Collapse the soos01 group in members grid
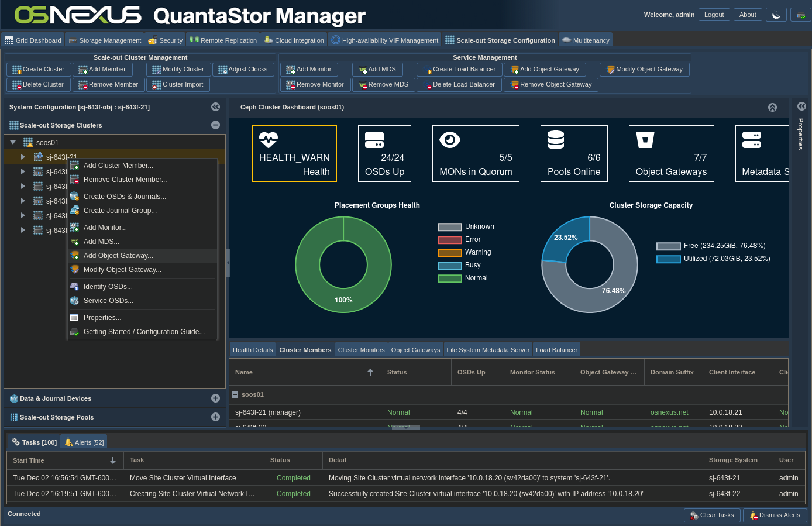This screenshot has width=812, height=526. point(235,395)
